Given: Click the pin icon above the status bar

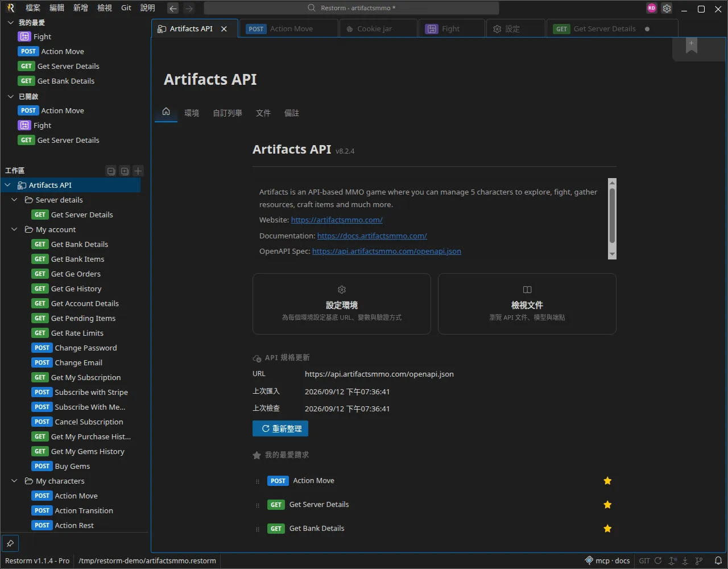Looking at the screenshot, I should coord(10,543).
